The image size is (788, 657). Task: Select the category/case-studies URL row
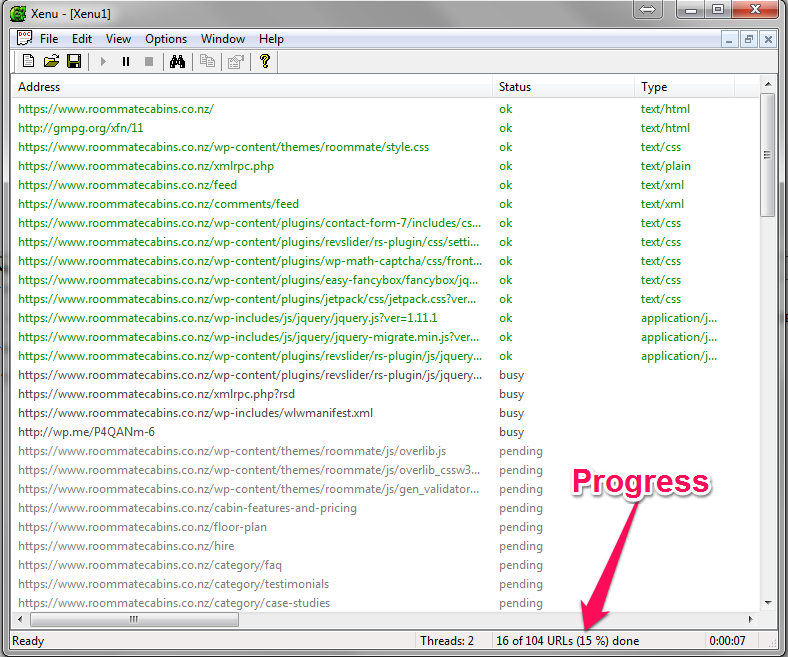click(x=385, y=603)
